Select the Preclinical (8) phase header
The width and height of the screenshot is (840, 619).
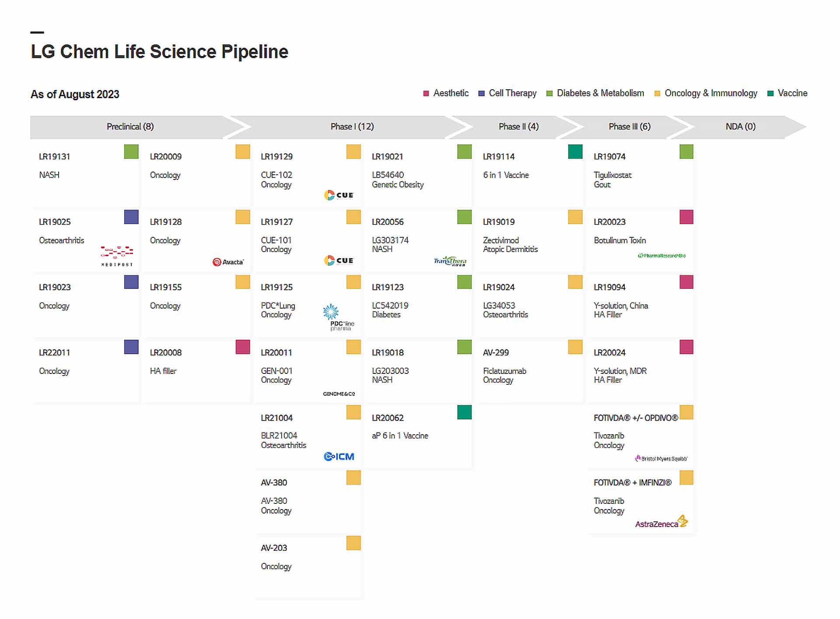pyautogui.click(x=130, y=127)
